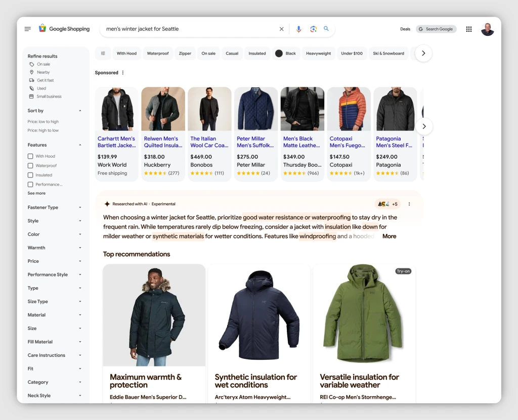
Task: Open Sponsored info three-dot menu
Action: 123,73
